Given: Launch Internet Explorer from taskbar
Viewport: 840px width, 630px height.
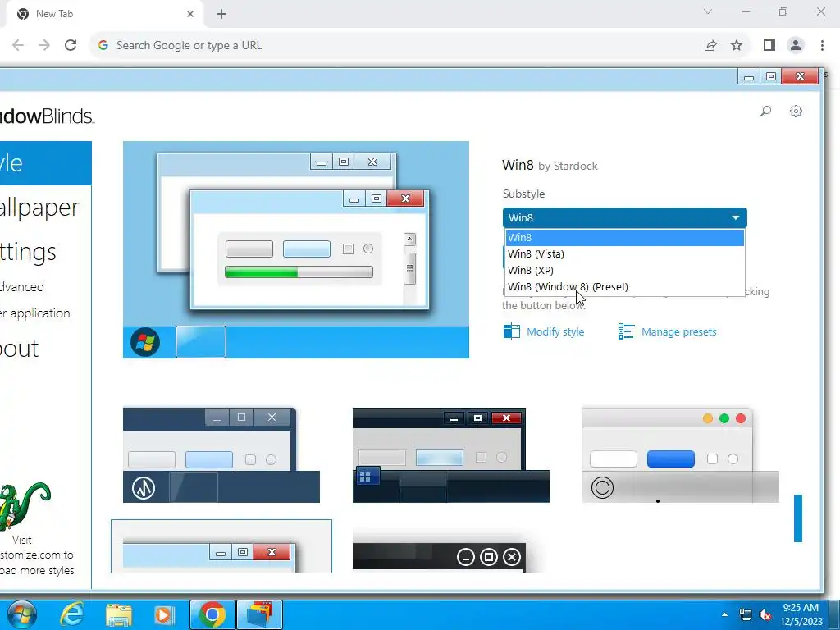Looking at the screenshot, I should 71,614.
